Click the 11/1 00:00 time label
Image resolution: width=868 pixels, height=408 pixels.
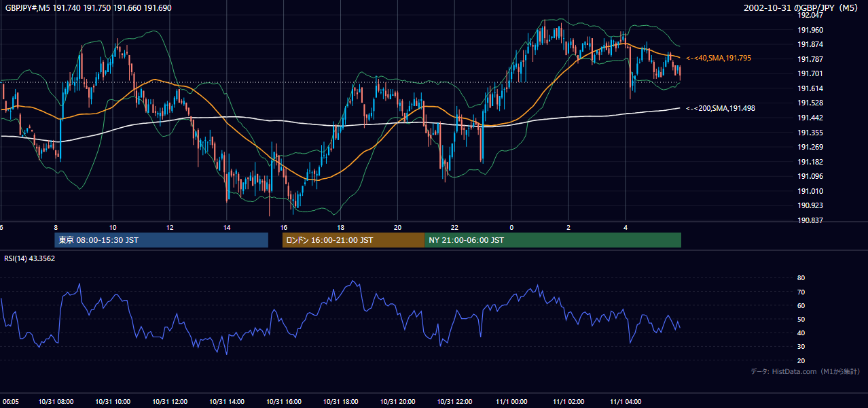click(511, 402)
